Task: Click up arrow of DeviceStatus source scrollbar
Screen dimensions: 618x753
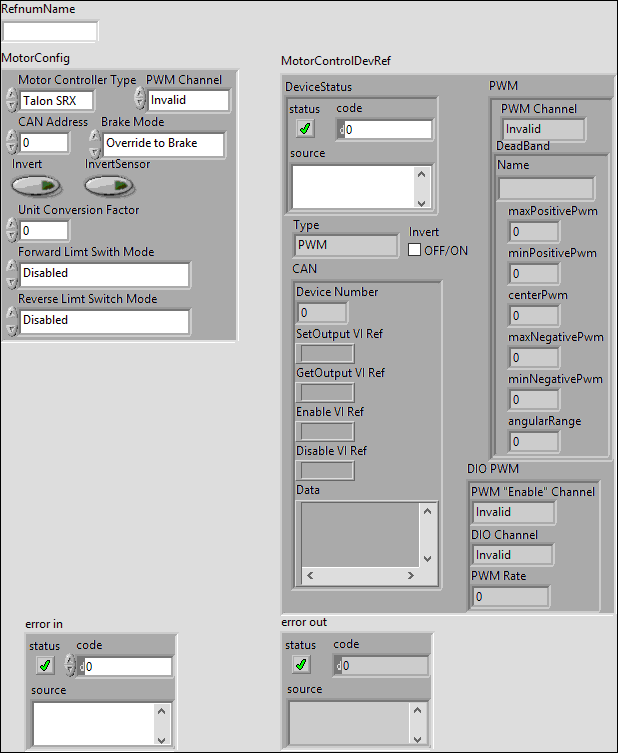Action: point(422,174)
